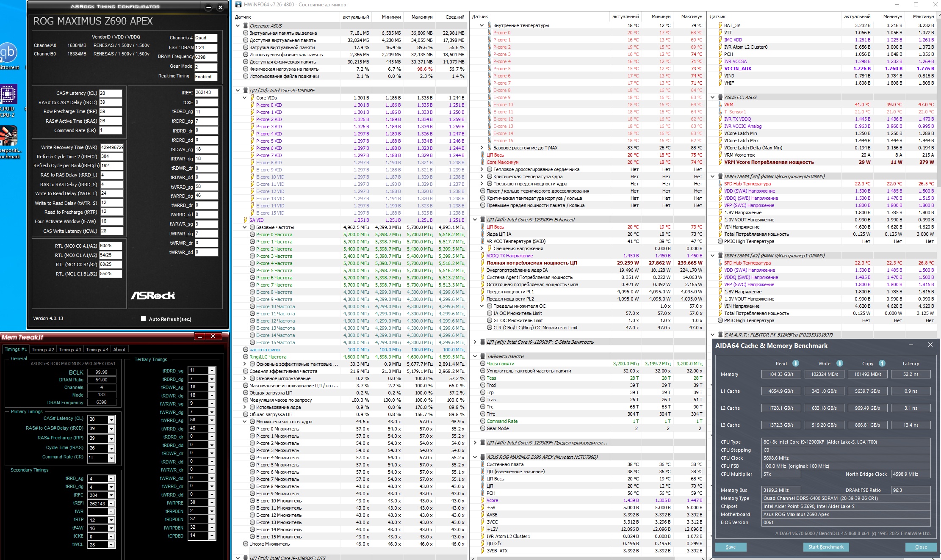Image resolution: width=941 pixels, height=560 pixels.
Task: Click the Save button in AIDA64
Action: pos(731,547)
